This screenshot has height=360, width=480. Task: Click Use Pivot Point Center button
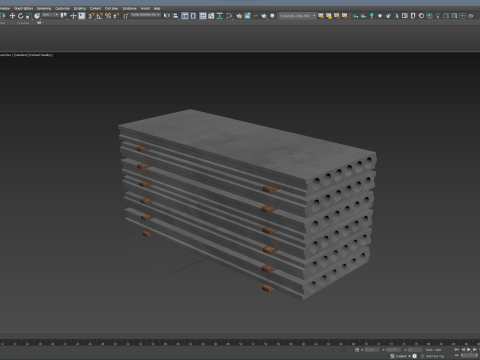pyautogui.click(x=63, y=16)
